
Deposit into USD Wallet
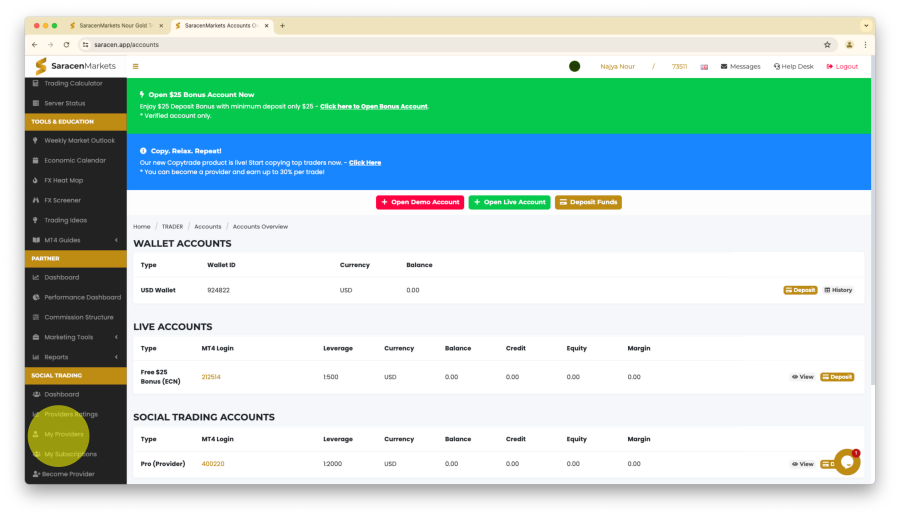tap(800, 290)
